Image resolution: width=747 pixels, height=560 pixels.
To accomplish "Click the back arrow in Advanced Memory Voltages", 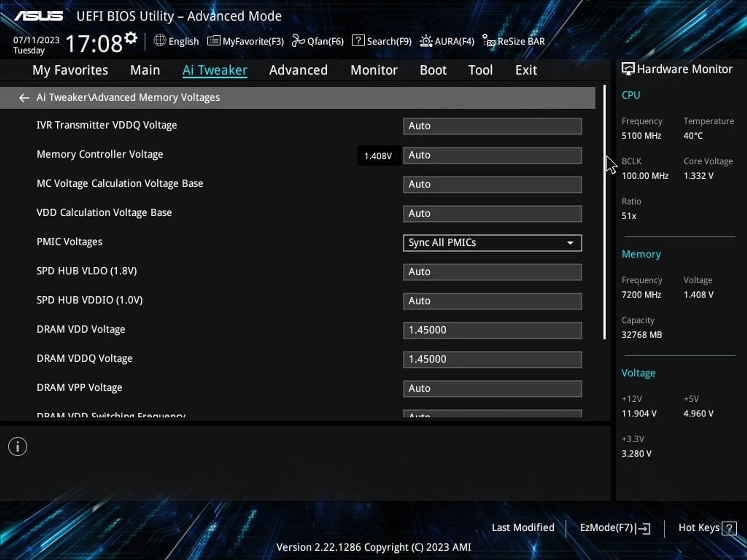I will (24, 98).
